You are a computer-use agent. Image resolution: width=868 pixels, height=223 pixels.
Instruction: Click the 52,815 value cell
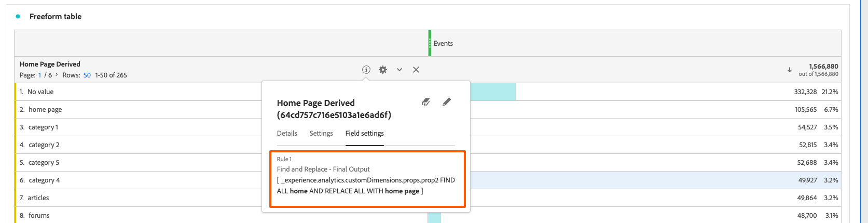808,145
